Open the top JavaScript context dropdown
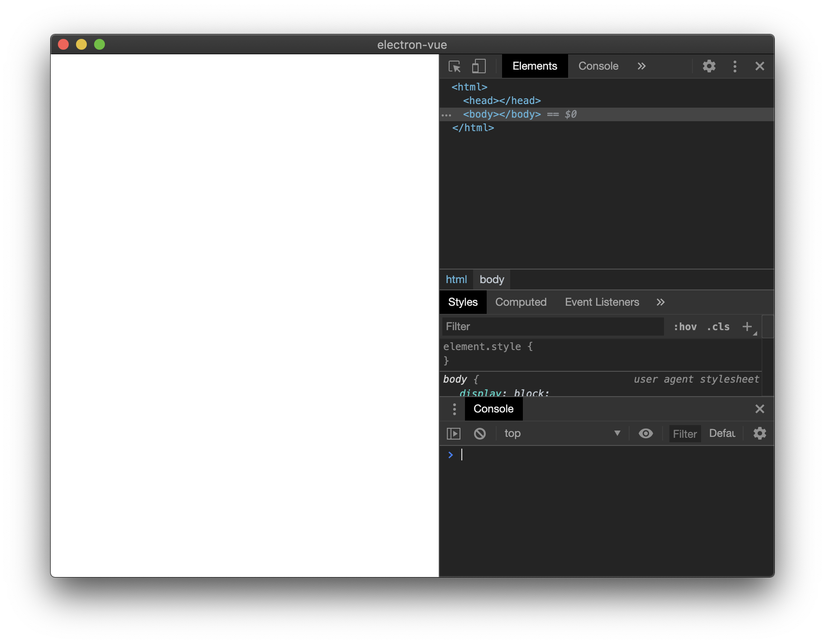 [562, 433]
